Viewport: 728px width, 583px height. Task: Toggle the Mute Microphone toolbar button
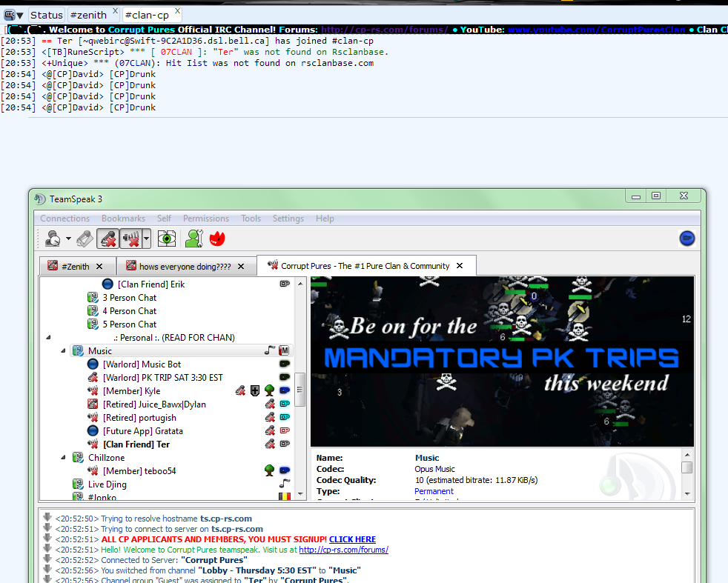107,239
